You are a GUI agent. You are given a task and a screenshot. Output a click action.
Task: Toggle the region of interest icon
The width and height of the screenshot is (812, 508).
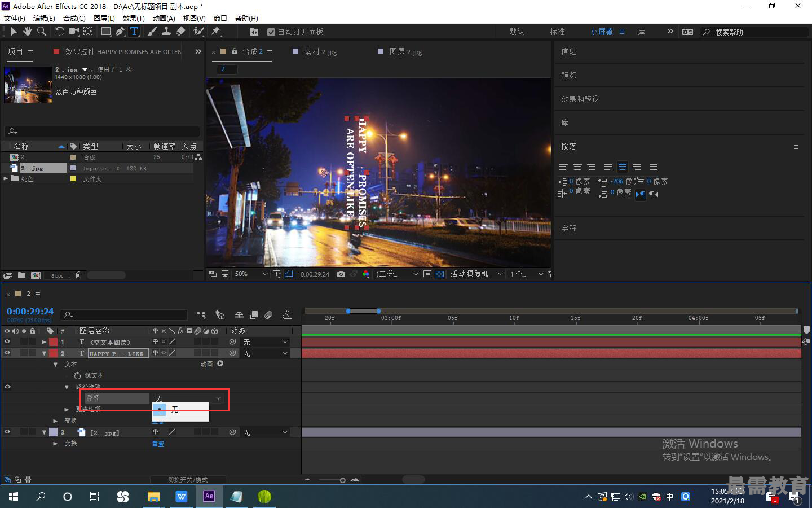click(427, 274)
